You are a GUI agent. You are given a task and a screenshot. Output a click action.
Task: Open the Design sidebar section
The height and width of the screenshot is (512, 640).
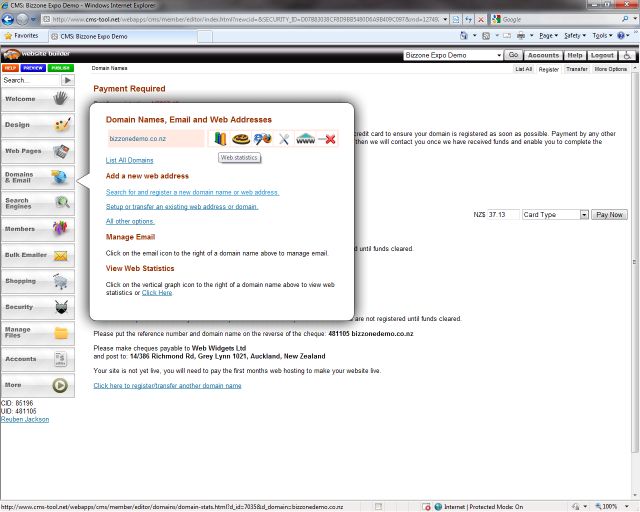coord(36,126)
